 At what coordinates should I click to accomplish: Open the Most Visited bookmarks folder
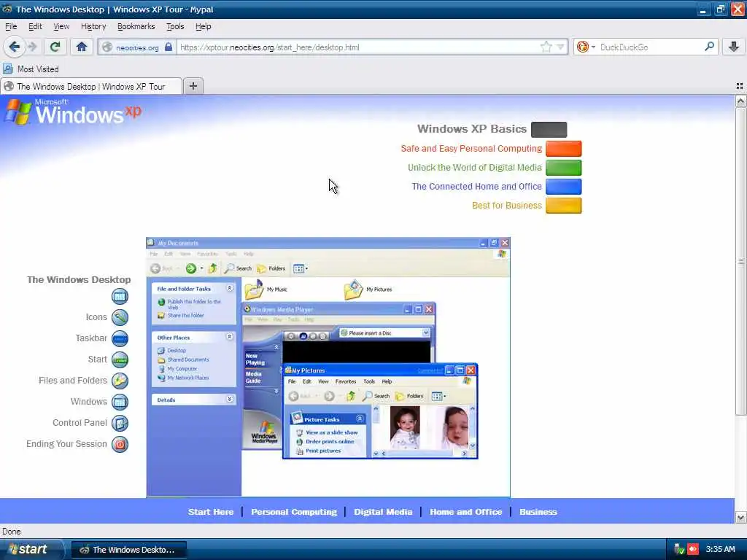(x=31, y=69)
